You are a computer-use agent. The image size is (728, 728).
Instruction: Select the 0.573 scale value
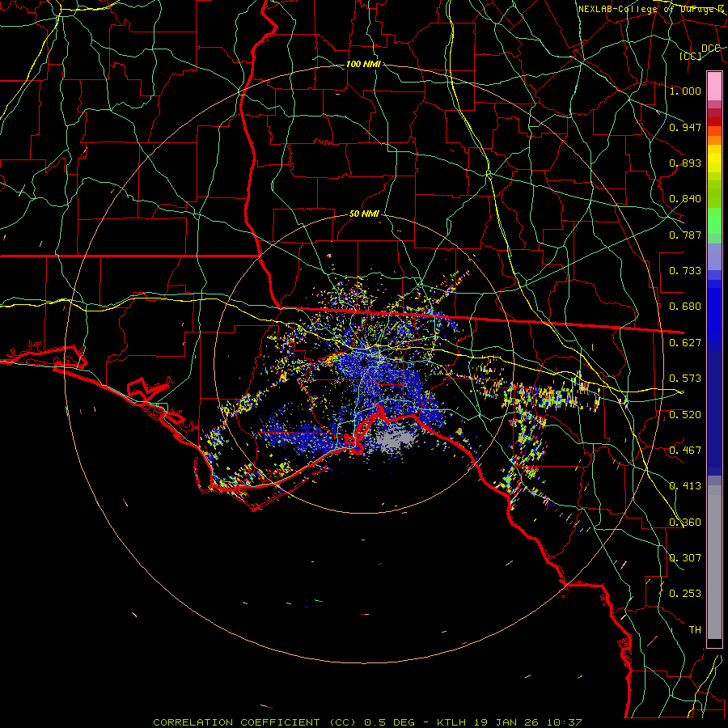click(685, 379)
